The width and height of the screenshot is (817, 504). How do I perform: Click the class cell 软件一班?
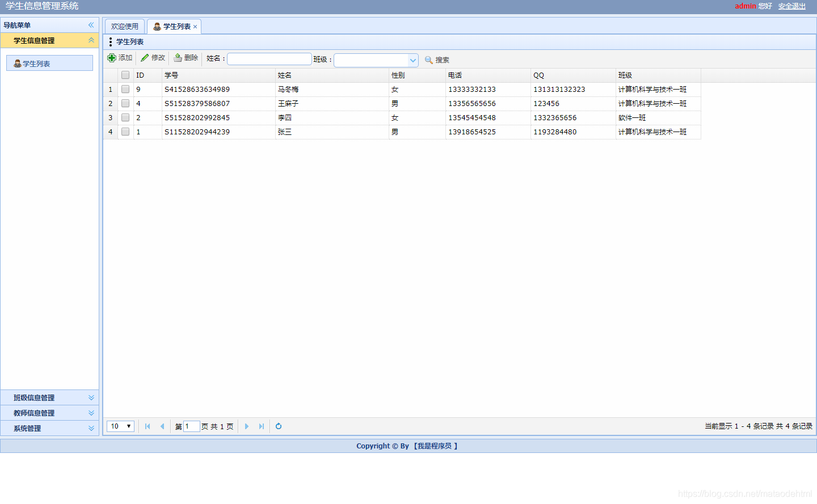click(x=632, y=117)
